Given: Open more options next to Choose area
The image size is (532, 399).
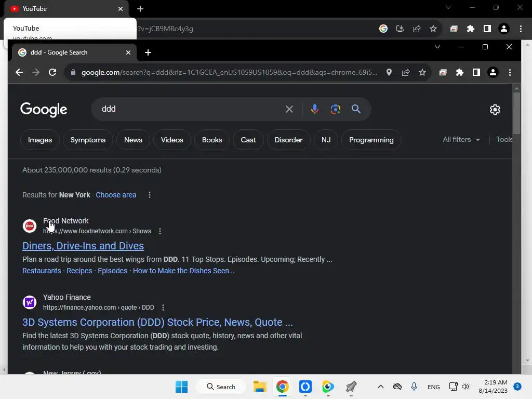Looking at the screenshot, I should (150, 195).
